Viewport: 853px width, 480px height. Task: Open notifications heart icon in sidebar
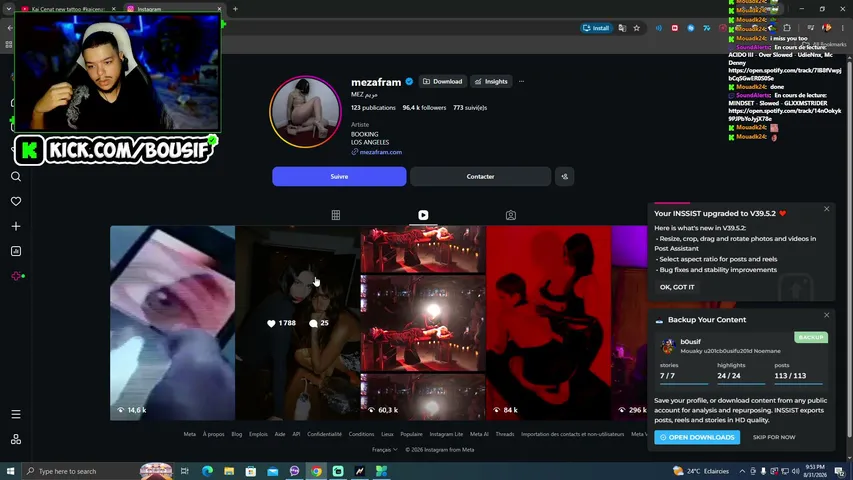(x=16, y=201)
